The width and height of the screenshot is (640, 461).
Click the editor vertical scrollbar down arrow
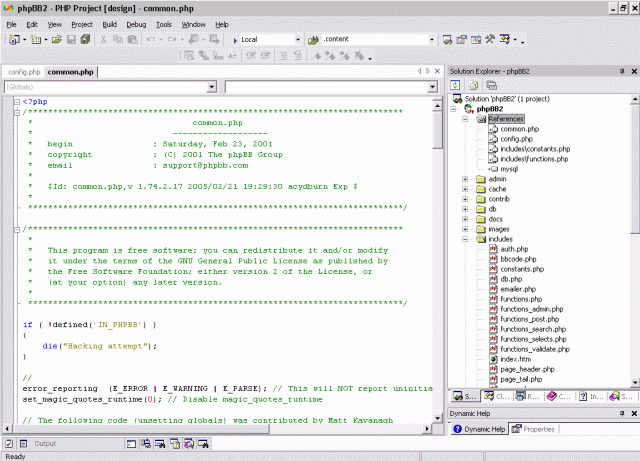(x=437, y=418)
